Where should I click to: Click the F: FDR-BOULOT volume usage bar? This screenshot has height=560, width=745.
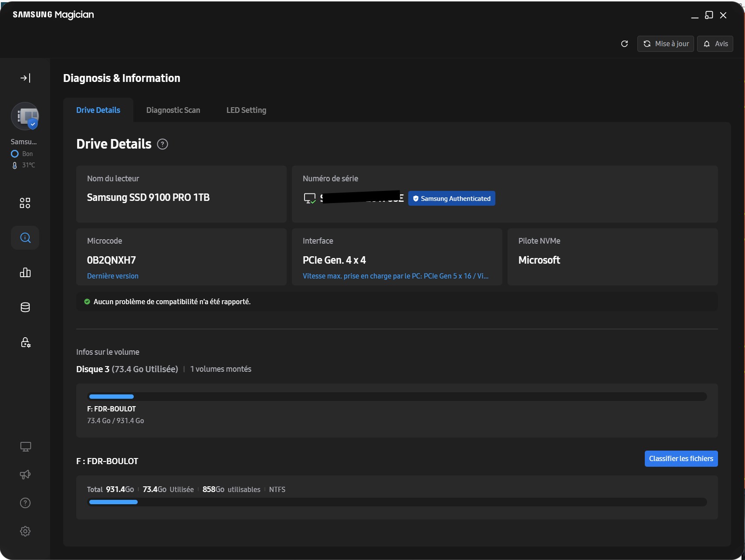coord(397,397)
